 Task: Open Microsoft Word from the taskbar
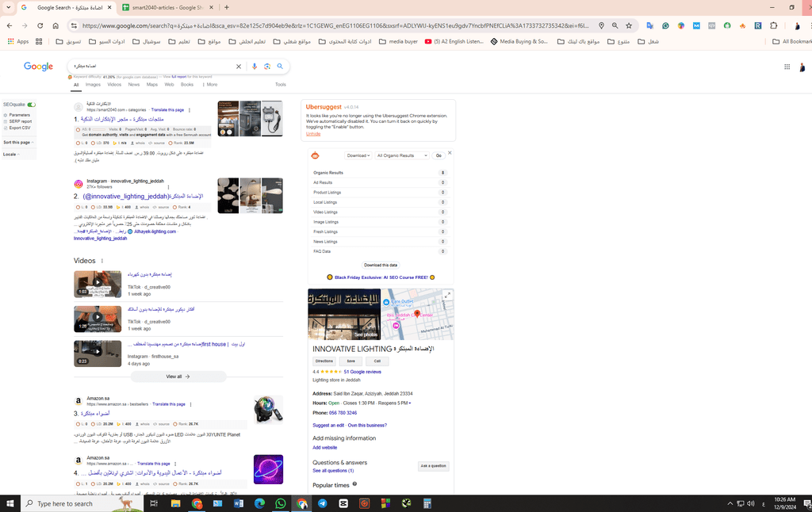tap(238, 503)
